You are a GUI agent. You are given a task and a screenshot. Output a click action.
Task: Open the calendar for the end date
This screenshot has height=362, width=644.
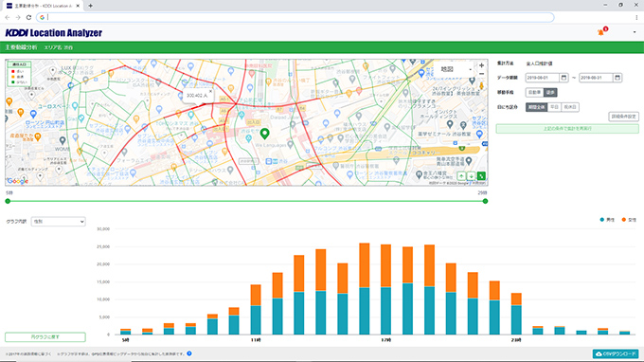[617, 78]
